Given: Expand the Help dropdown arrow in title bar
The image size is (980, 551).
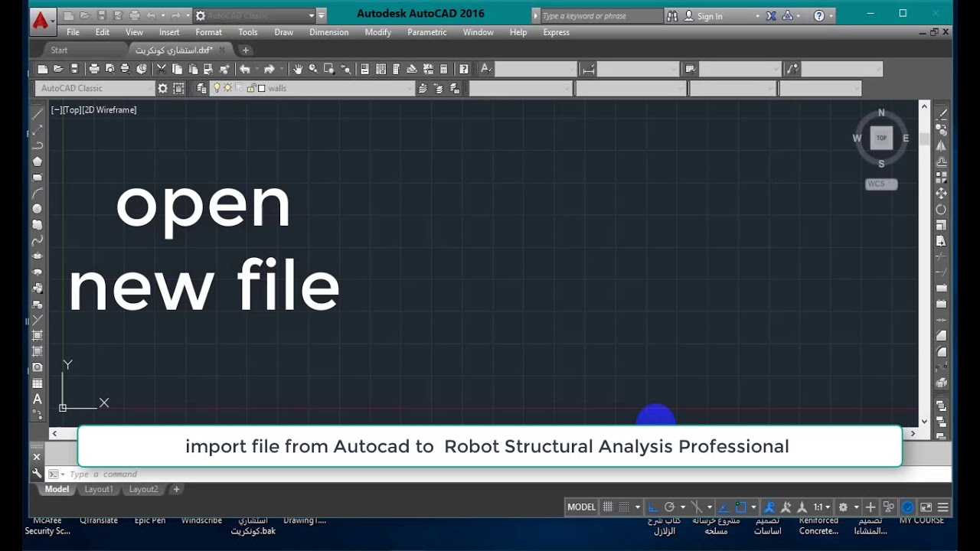Looking at the screenshot, I should pyautogui.click(x=831, y=15).
